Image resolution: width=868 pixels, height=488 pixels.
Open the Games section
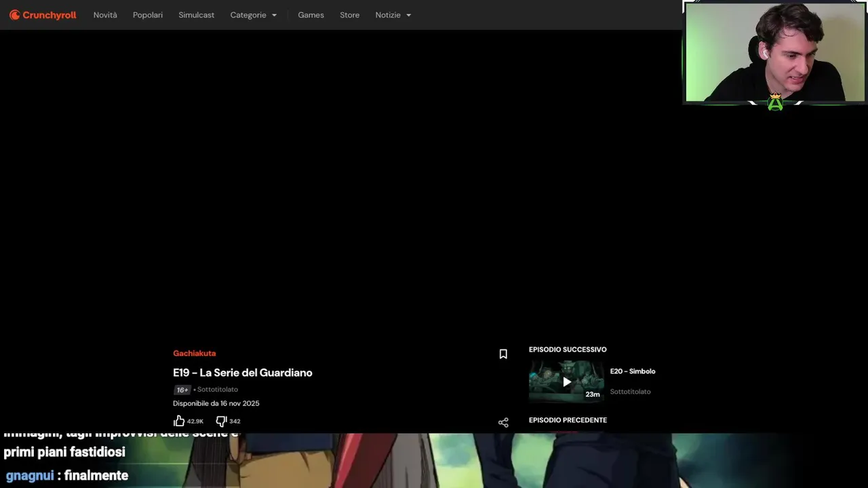[x=311, y=15]
